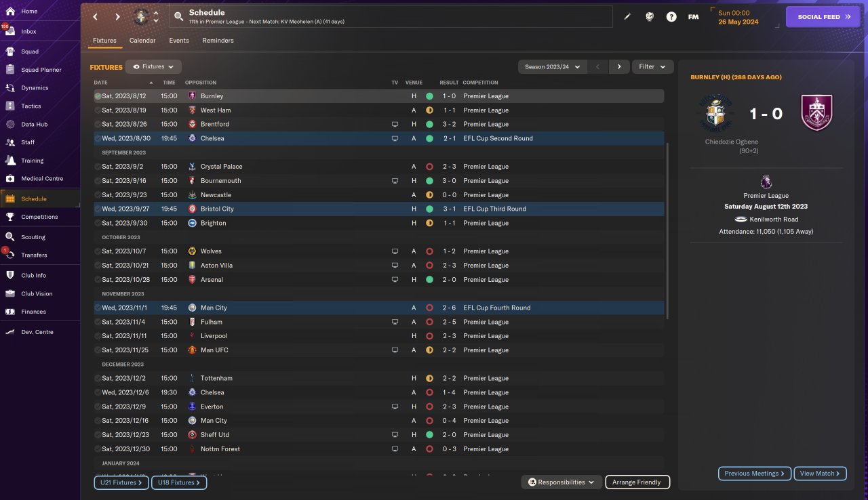Click the Scouting magnifier icon
This screenshot has height=500, width=868.
(10, 237)
